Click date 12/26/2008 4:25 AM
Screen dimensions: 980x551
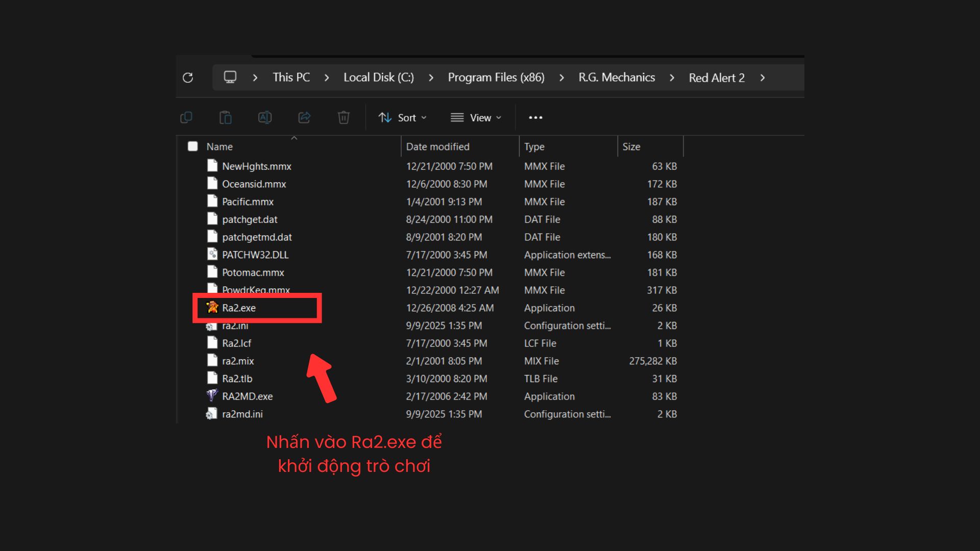(450, 308)
